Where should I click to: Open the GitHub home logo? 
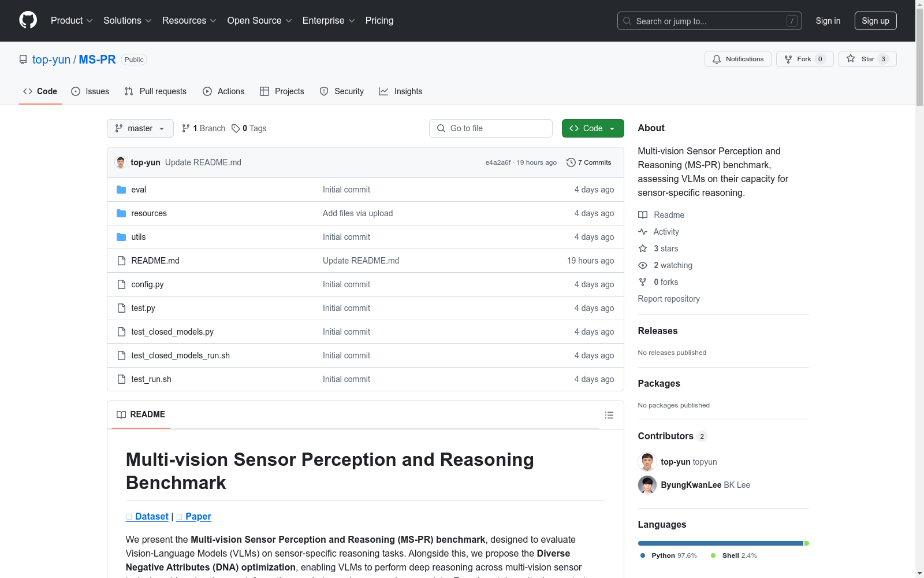28,20
